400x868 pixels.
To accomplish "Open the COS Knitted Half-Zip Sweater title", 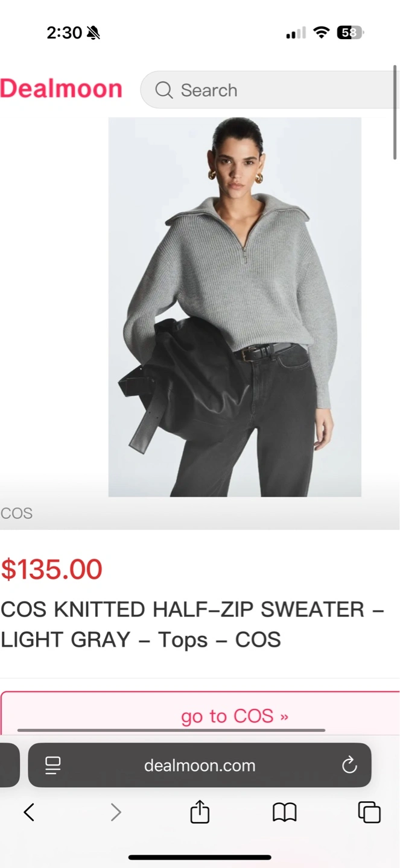I will [192, 624].
